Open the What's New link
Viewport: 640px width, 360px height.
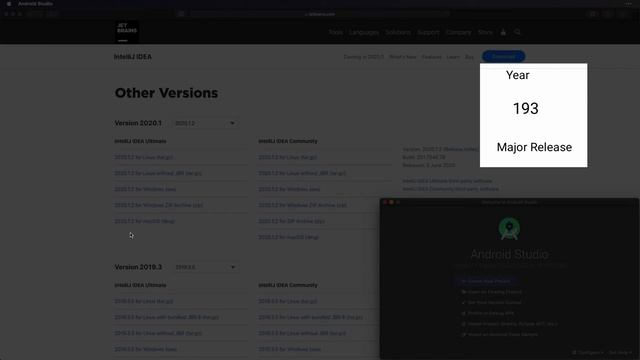(x=403, y=57)
